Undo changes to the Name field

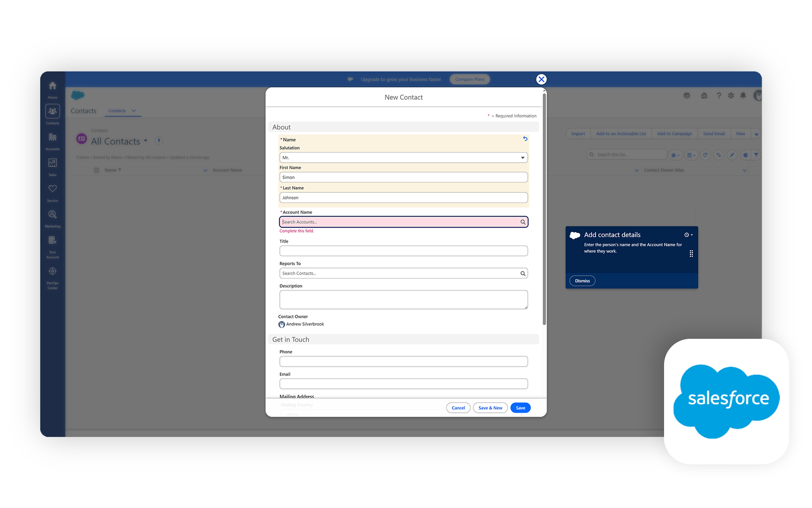[x=525, y=139]
